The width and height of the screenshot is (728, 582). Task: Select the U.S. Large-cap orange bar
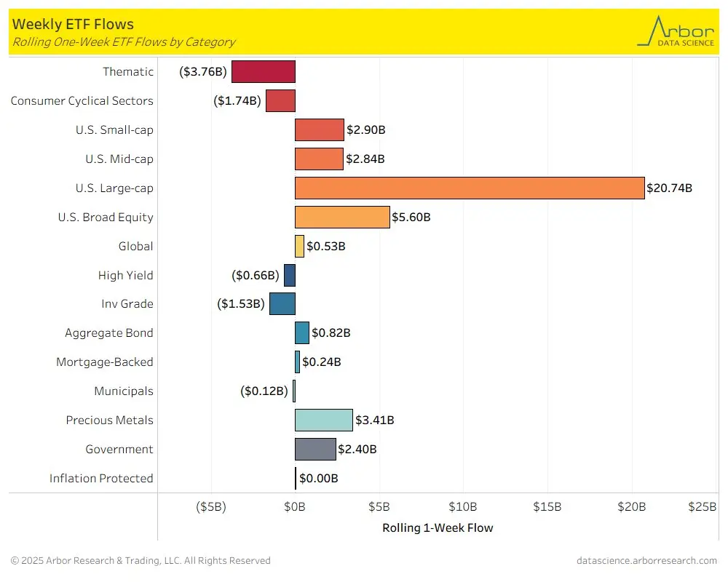pos(470,188)
